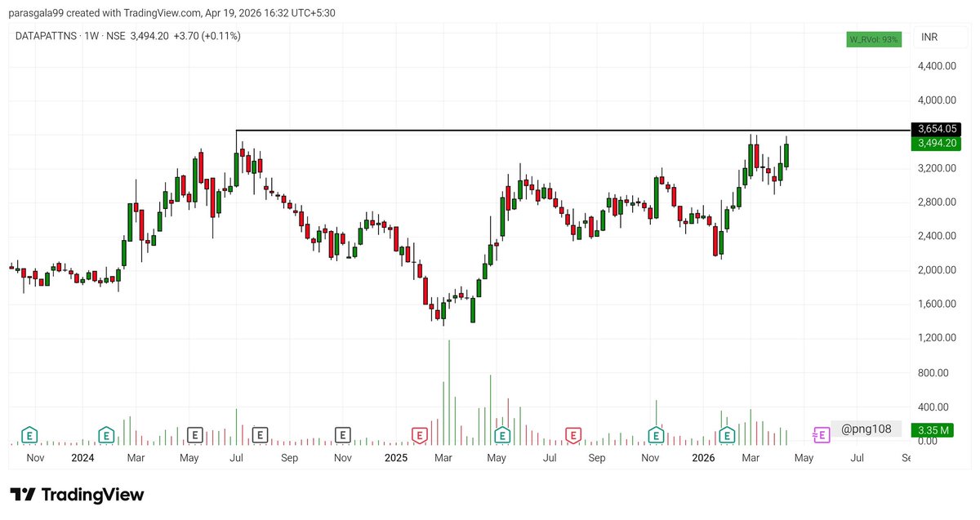Click the +3.70 (+0.11%) change value
This screenshot has width=980, height=520.
(x=207, y=36)
